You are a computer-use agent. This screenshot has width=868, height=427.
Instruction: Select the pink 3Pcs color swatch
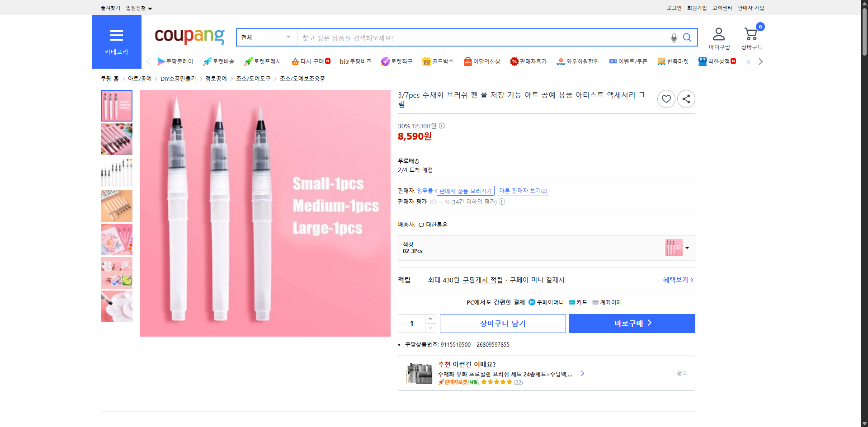(x=675, y=248)
